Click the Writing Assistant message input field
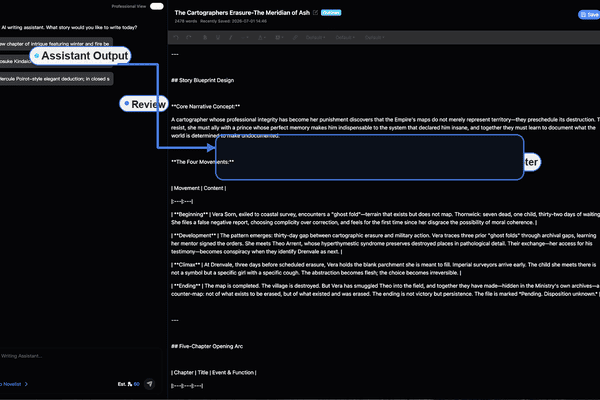This screenshot has width=600, height=400. click(x=80, y=356)
